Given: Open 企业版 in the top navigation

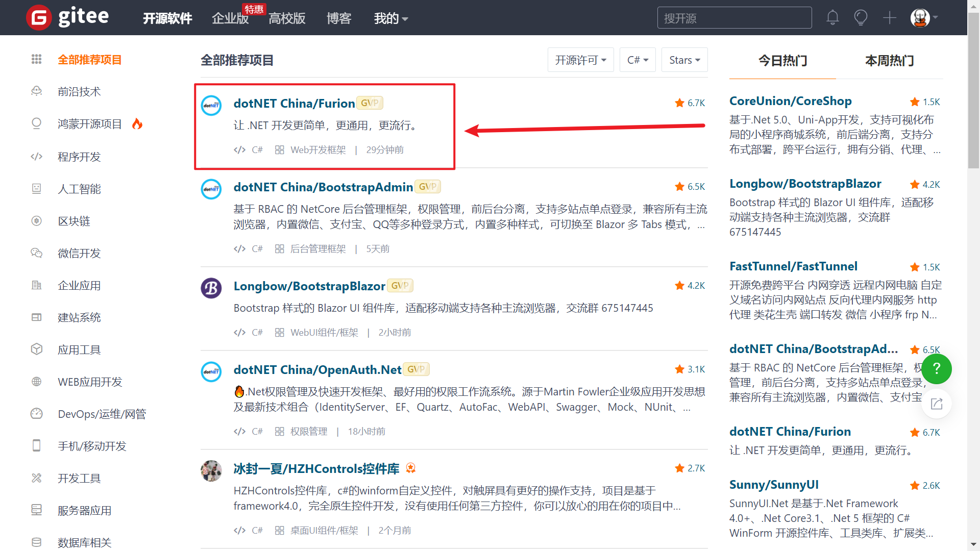Looking at the screenshot, I should (x=230, y=18).
